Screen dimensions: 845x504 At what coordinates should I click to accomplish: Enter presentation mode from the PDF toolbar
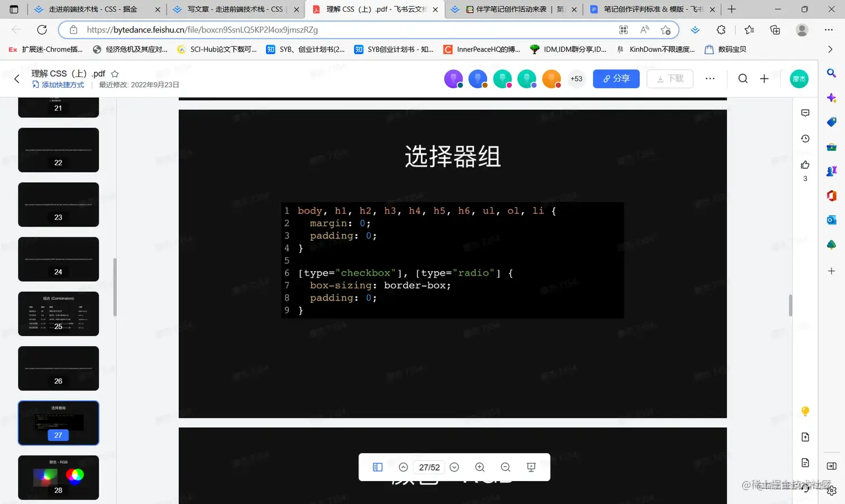click(x=530, y=467)
